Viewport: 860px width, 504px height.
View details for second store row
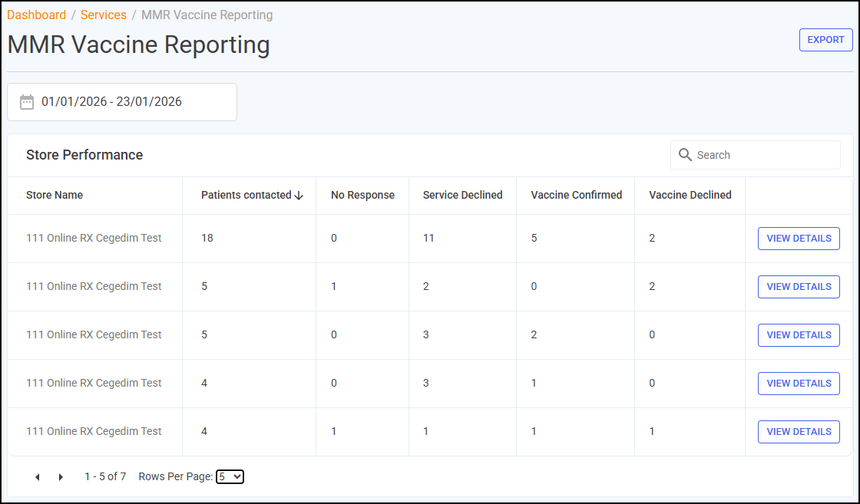click(x=799, y=286)
